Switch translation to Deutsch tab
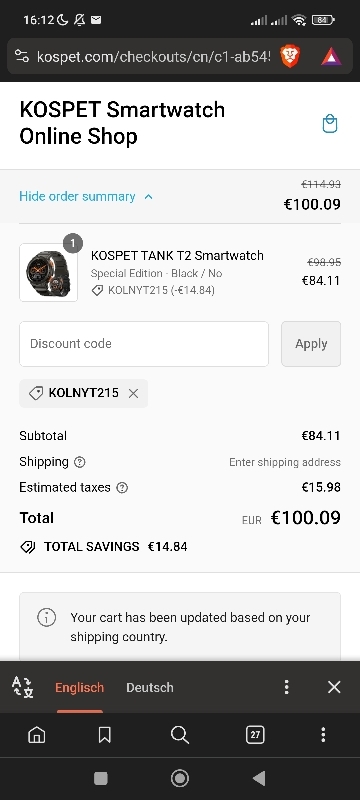The width and height of the screenshot is (360, 800). coord(150,687)
